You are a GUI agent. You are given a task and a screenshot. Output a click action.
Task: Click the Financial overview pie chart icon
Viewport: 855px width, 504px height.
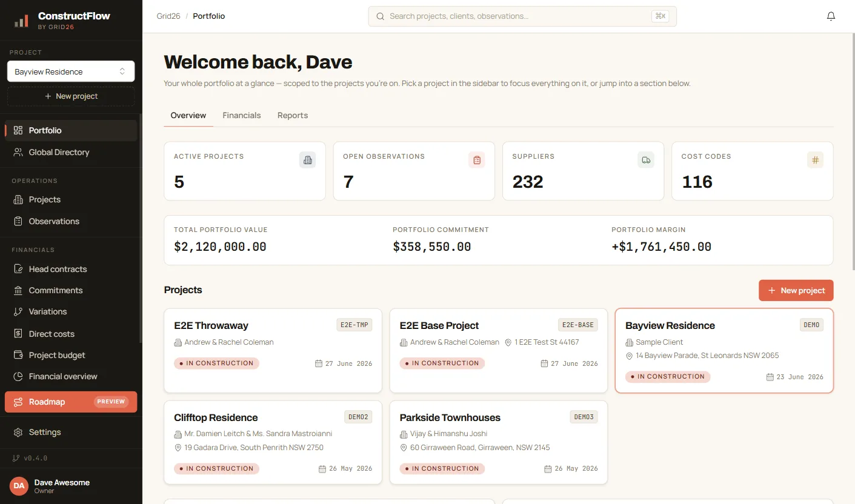(x=18, y=376)
